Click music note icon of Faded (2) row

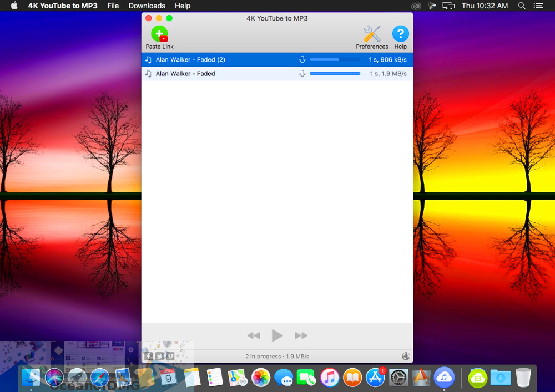[x=148, y=60]
